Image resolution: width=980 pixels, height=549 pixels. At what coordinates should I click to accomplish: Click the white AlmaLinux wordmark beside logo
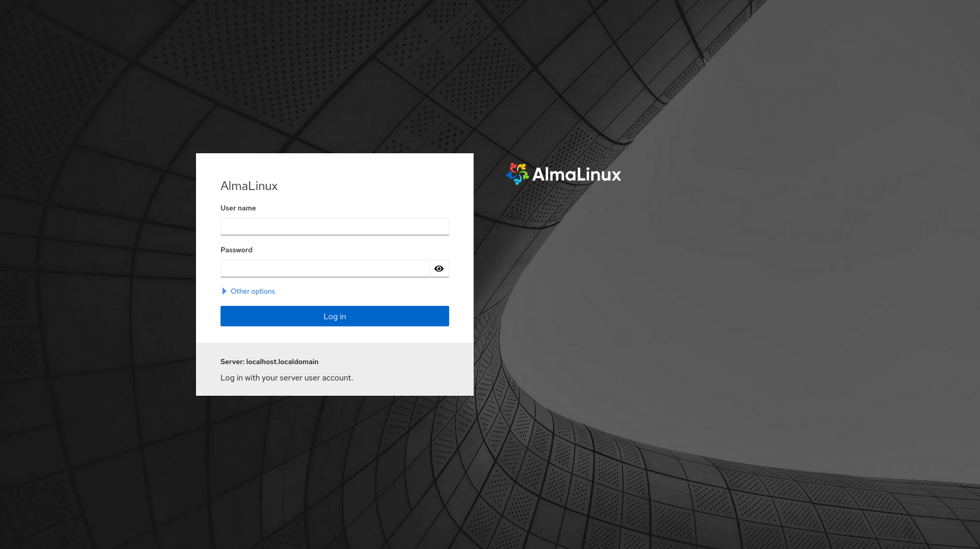(x=576, y=175)
